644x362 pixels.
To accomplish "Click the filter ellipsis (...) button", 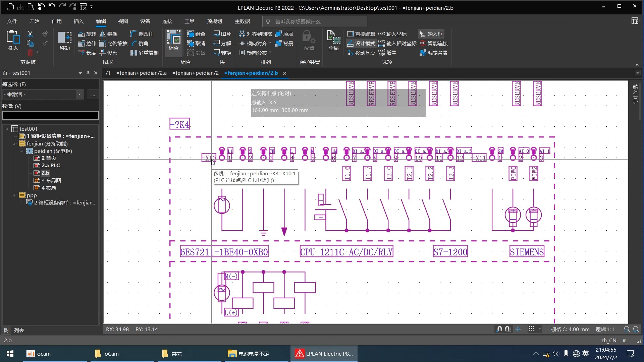I will [93, 95].
